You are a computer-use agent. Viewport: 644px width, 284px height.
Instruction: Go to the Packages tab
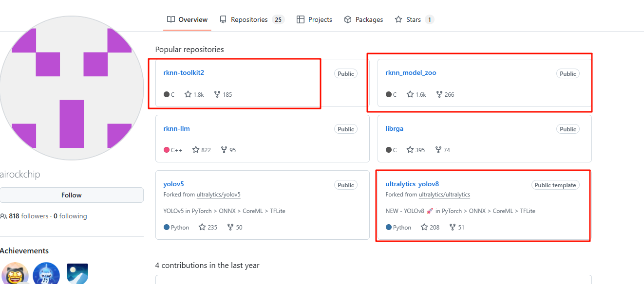coord(363,19)
